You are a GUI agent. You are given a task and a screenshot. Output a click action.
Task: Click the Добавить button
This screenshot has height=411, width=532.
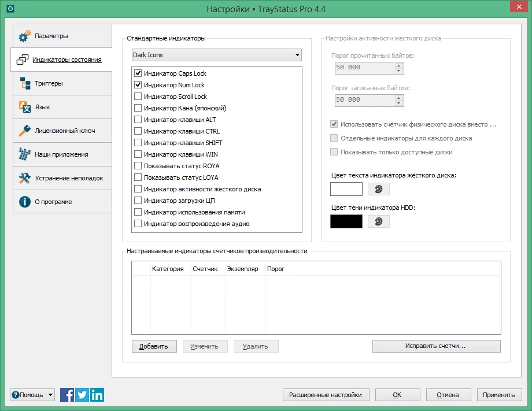154,346
